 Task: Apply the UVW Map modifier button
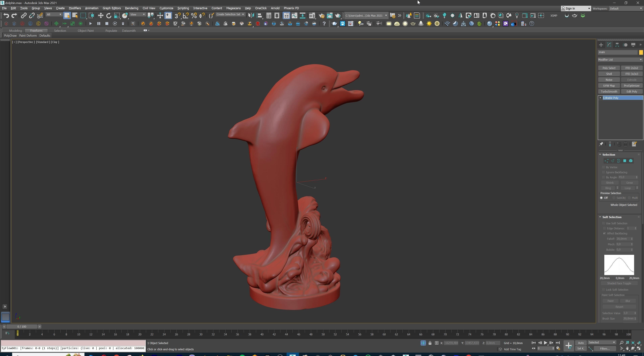[x=609, y=86]
